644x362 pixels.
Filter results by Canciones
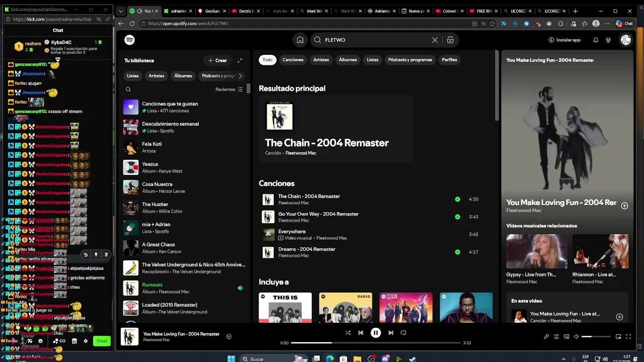point(293,60)
